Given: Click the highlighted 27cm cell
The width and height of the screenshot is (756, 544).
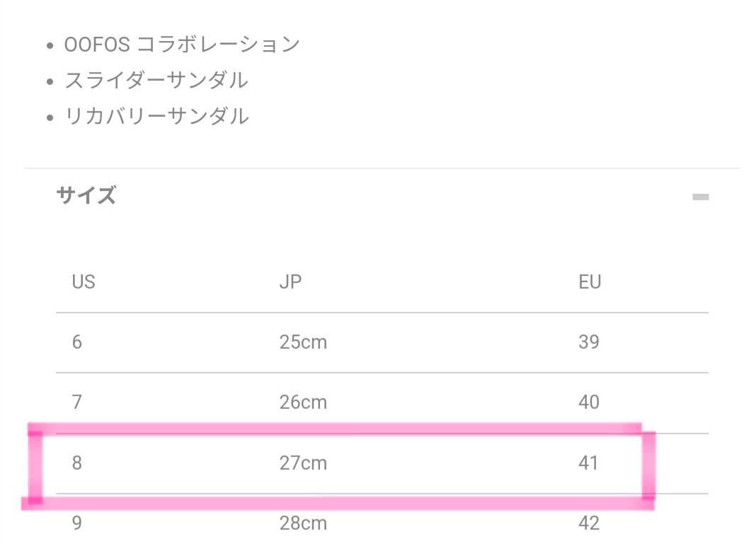Looking at the screenshot, I should tap(303, 463).
